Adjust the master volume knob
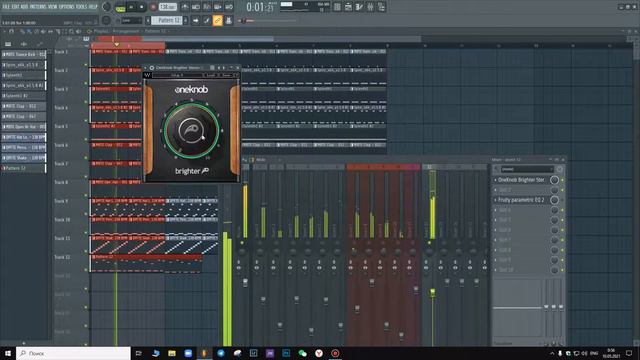Viewport: 640px width, 360px height. (107, 7)
